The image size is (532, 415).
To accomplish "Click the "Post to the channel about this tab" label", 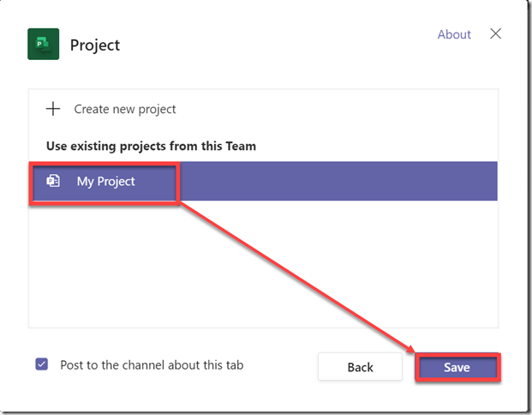I will point(152,364).
